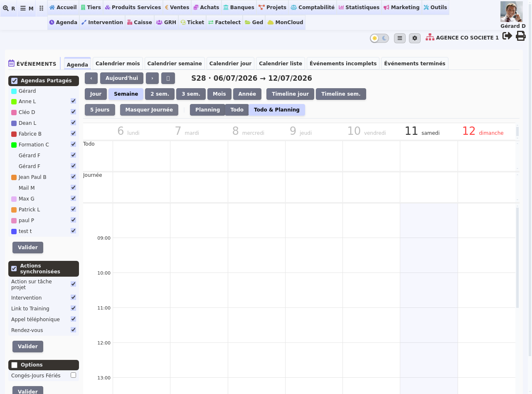Viewport: 532px width, 394px height.
Task: Open the Projets menu
Action: pyautogui.click(x=273, y=7)
